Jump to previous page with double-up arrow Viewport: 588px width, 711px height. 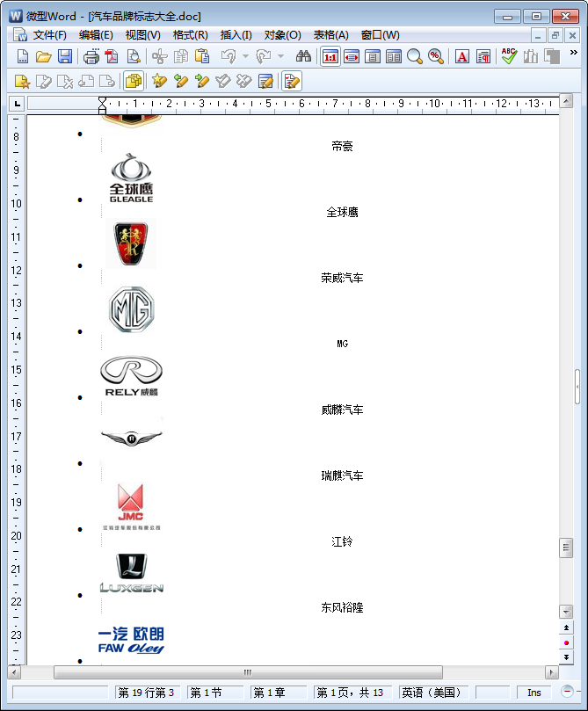(x=566, y=628)
